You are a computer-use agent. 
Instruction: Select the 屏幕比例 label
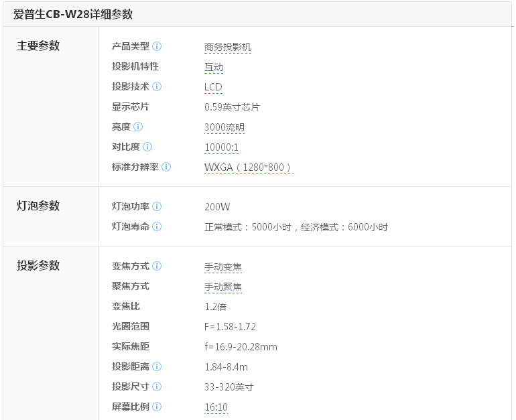click(x=131, y=407)
